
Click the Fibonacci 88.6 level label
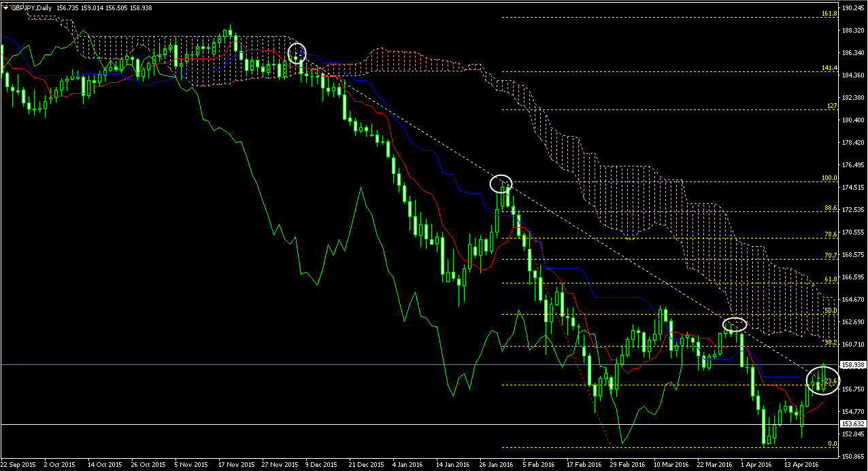830,208
